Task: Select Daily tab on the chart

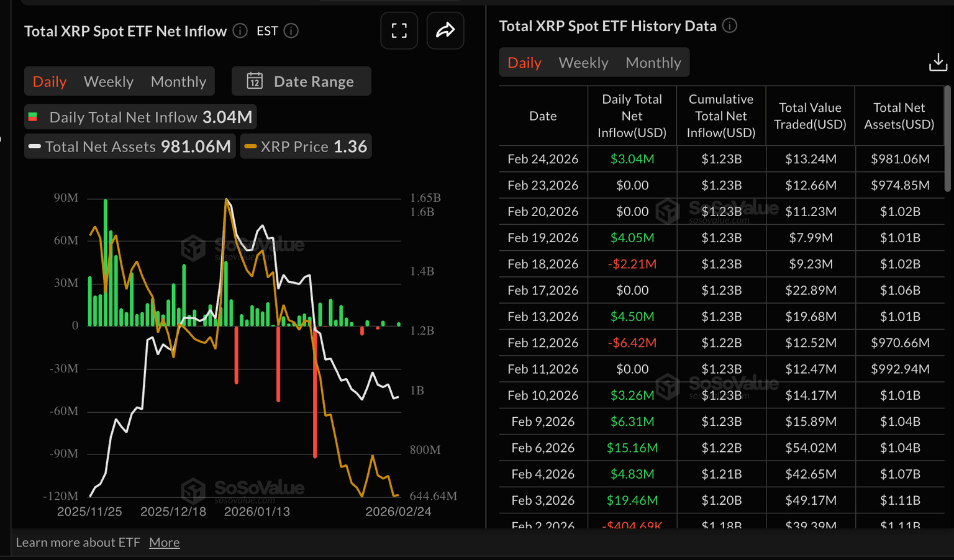Action: pos(50,81)
